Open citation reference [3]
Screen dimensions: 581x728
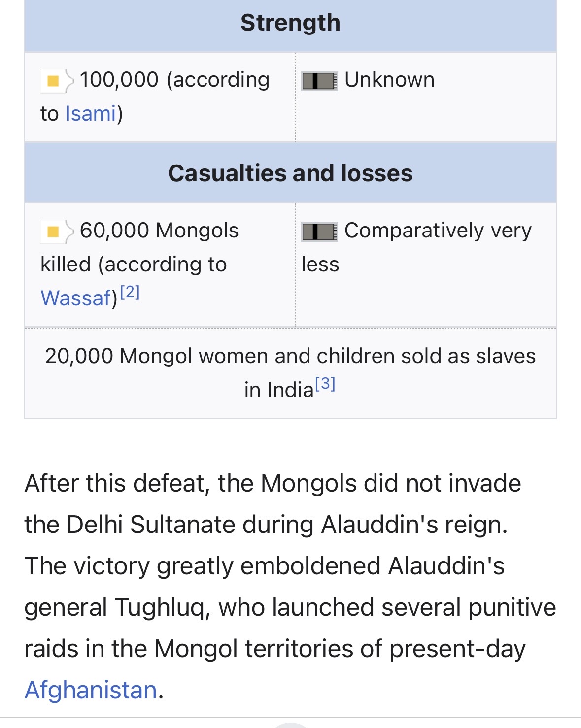tap(325, 383)
